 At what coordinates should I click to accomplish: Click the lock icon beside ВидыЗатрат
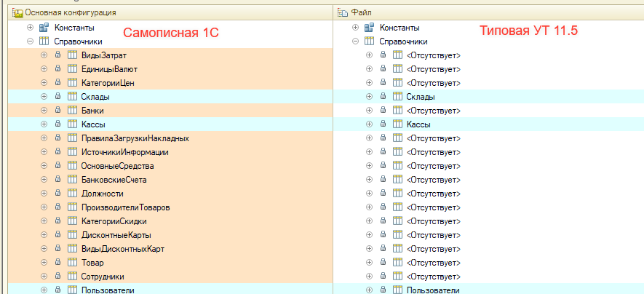tap(58, 55)
